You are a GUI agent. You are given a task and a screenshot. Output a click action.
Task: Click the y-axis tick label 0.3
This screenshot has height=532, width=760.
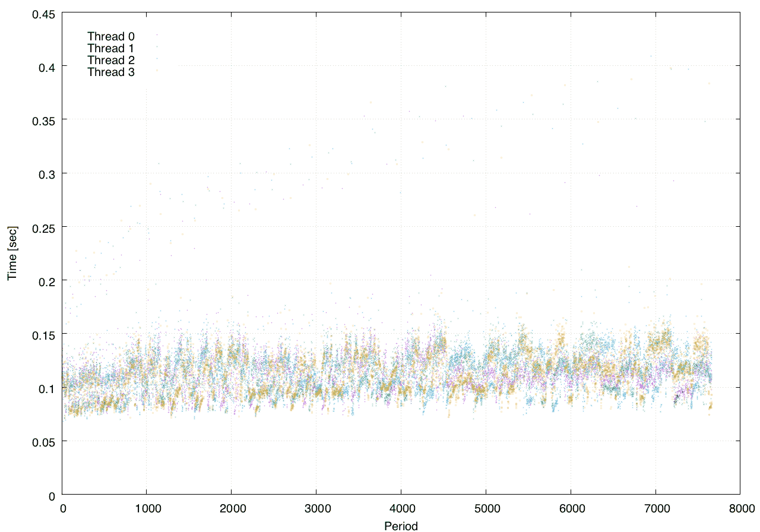[x=46, y=173]
